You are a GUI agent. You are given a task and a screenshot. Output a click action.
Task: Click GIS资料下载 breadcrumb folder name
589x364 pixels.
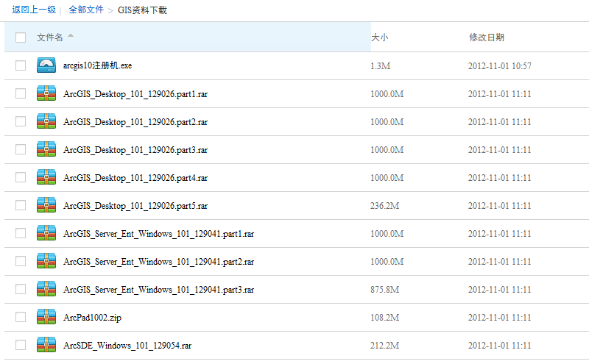coord(142,10)
